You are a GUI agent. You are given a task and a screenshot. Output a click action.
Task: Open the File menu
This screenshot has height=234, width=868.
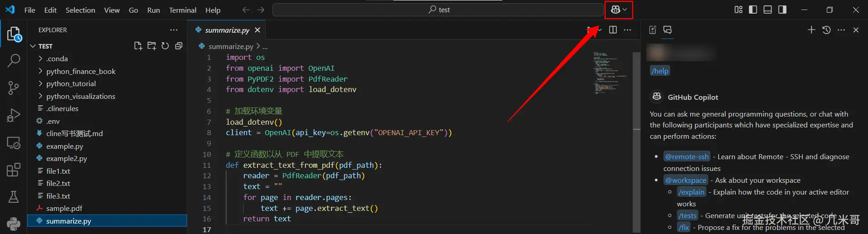[x=30, y=10]
